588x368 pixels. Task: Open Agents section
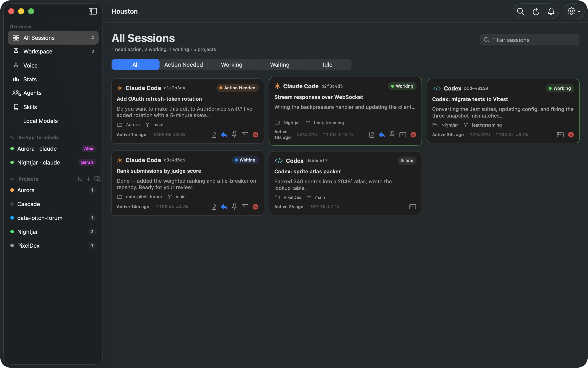point(53,93)
